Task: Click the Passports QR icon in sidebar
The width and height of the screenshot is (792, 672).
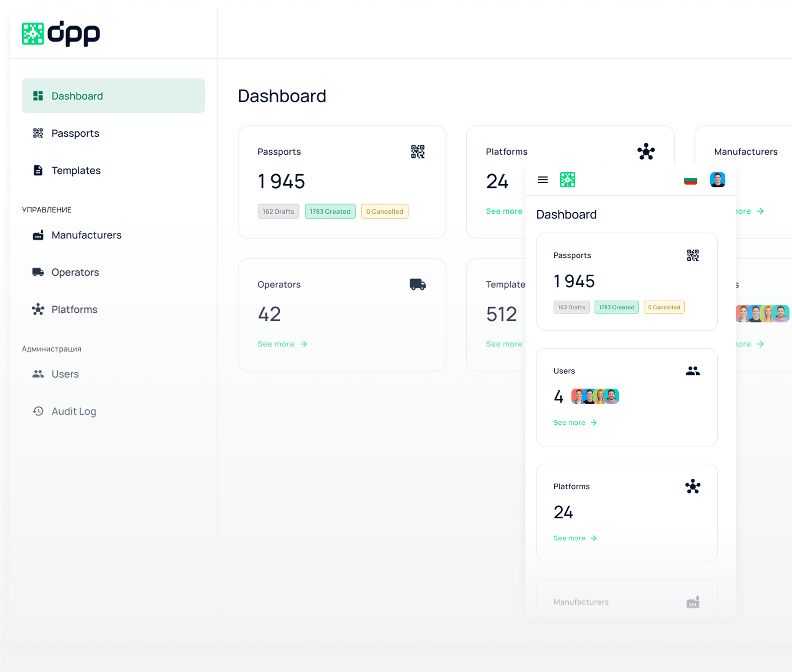Action: click(x=38, y=133)
